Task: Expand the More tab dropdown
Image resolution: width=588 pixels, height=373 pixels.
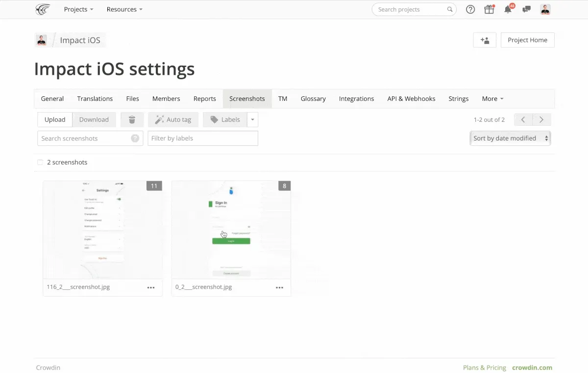Action: pos(492,98)
